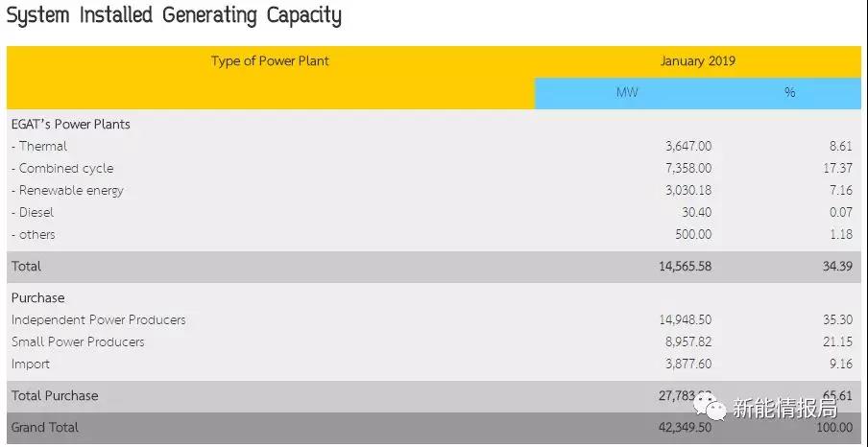
Task: Click Independent Power Producers row label
Action: tap(99, 319)
